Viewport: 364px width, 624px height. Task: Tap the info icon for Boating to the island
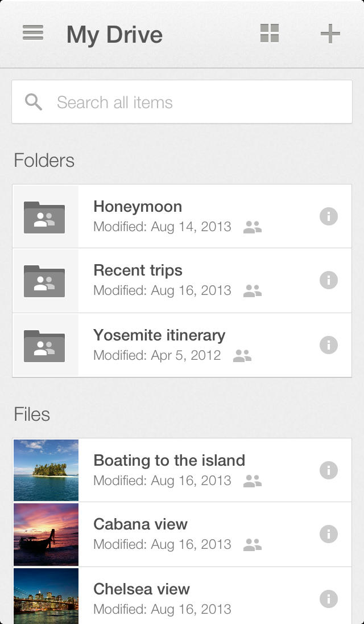(x=330, y=470)
